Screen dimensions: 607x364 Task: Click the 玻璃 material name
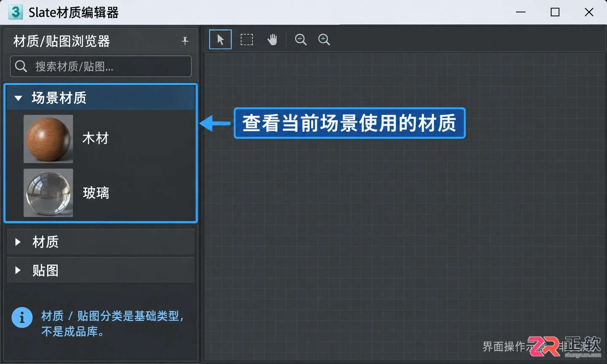96,193
